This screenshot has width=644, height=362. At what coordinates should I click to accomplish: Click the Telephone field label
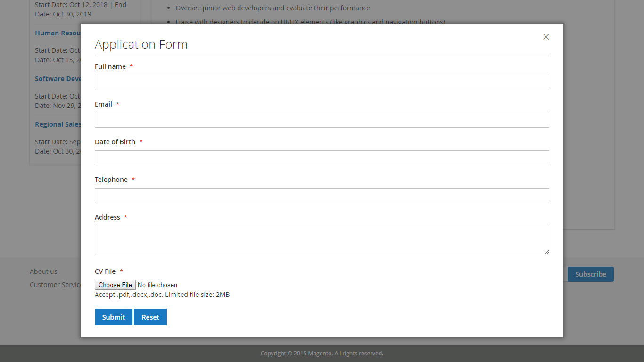pyautogui.click(x=111, y=180)
